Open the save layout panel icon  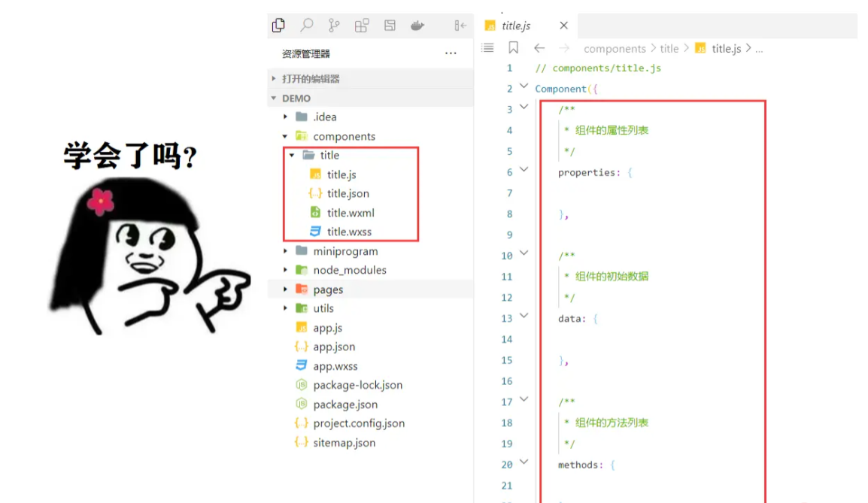click(390, 26)
